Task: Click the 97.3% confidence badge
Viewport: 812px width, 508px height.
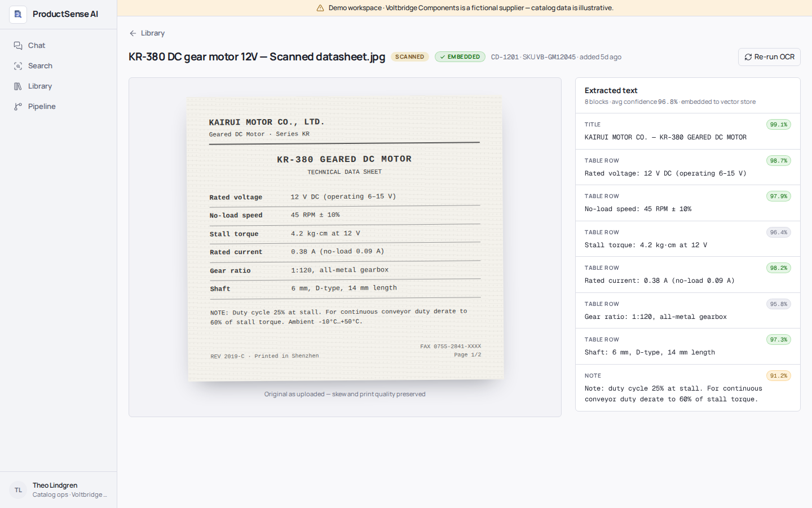Action: coord(779,340)
